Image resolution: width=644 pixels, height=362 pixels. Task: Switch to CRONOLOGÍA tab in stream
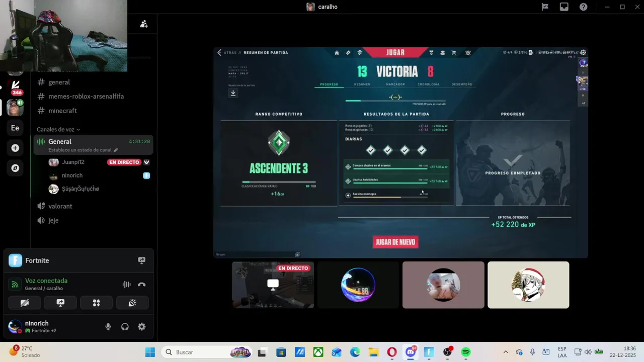[428, 84]
